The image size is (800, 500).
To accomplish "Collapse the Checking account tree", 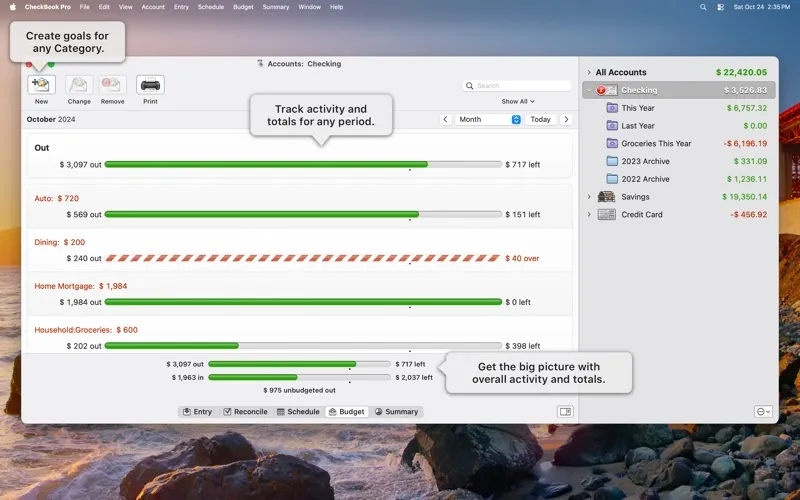I will tap(589, 90).
